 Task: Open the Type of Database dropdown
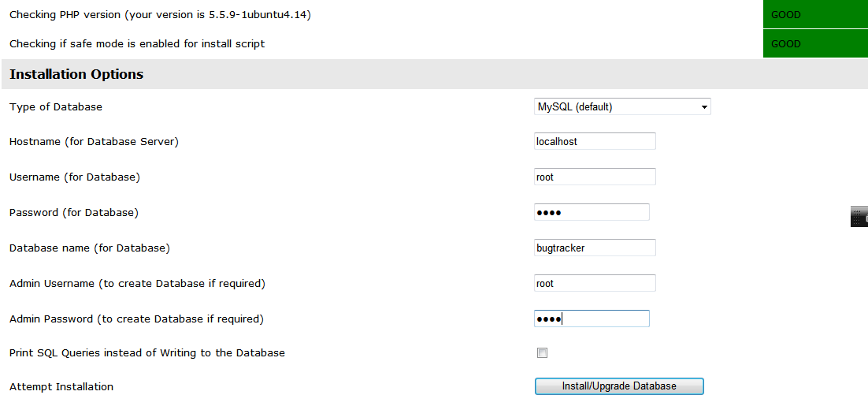[622, 107]
